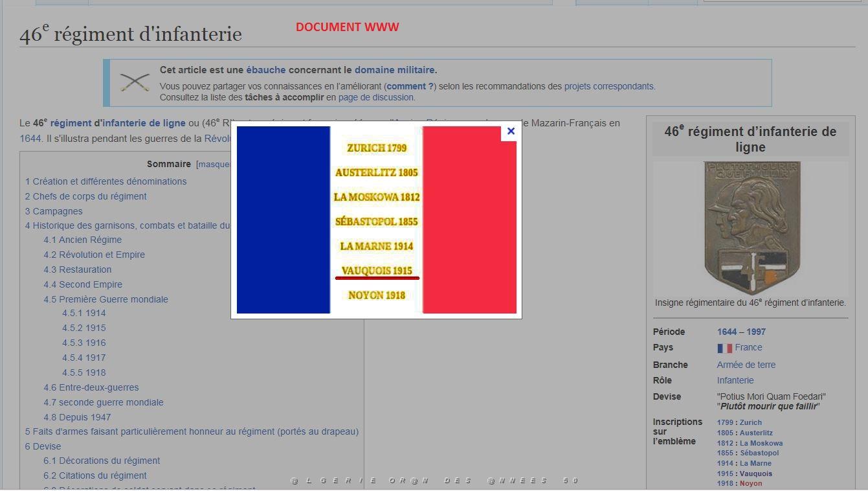Go to '4.6 Entre-deux-guerres'

point(91,387)
